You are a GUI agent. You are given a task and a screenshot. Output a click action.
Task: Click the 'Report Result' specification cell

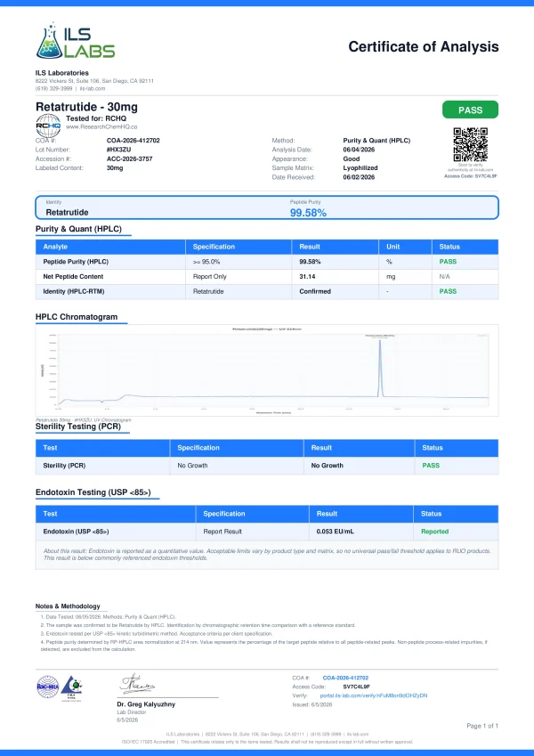point(222,532)
